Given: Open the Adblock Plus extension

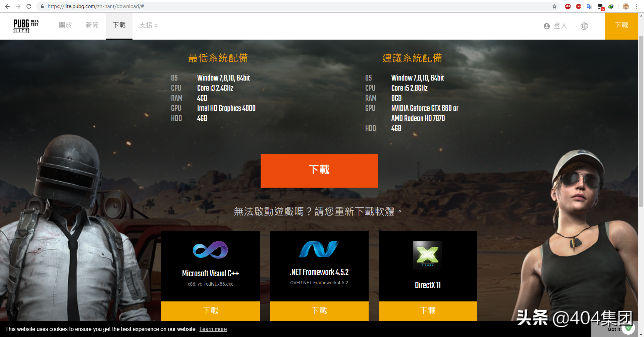Looking at the screenshot, I should (x=568, y=6).
